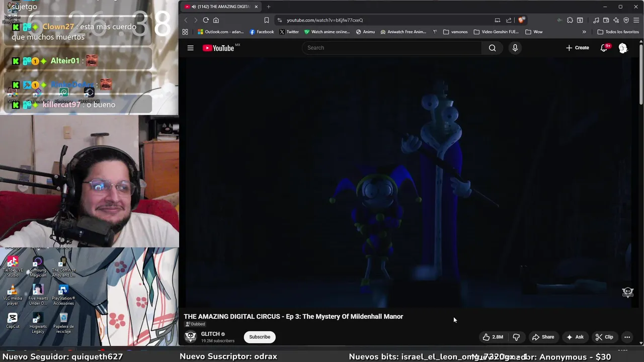Go back in browser history
The image size is (644, 362).
click(186, 20)
